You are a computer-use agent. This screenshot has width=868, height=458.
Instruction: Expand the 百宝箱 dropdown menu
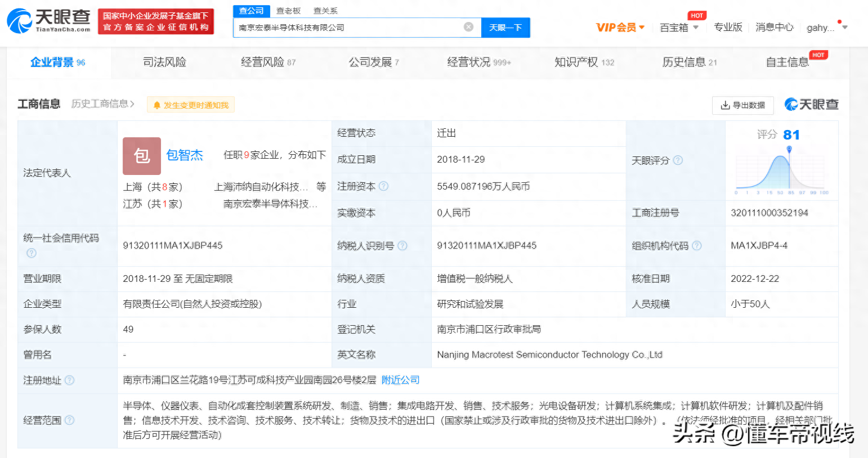tap(679, 28)
